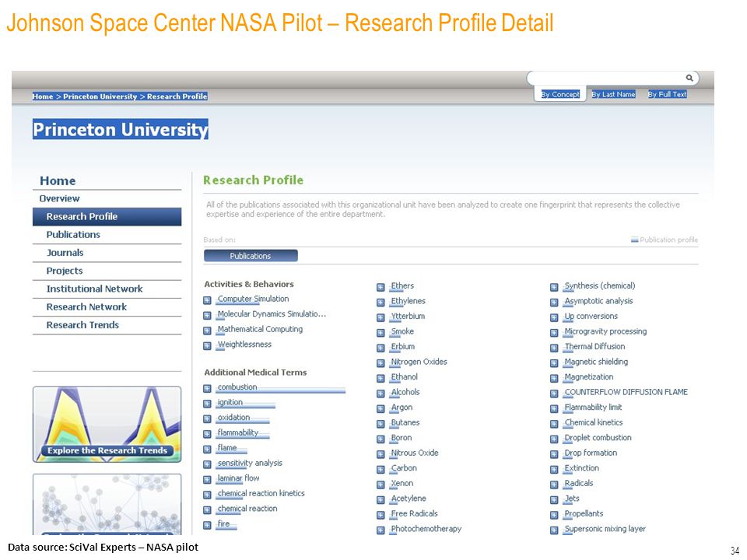
Task: Expand the Weightlessness plus icon
Action: (207, 346)
